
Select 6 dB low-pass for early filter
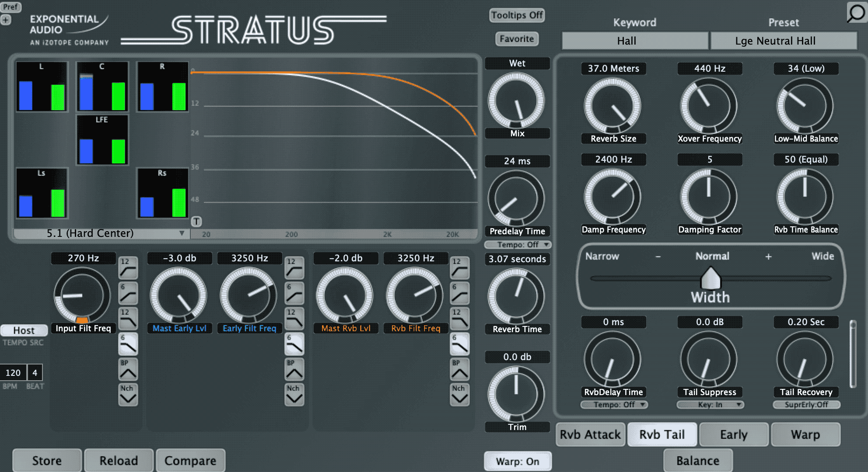click(294, 344)
